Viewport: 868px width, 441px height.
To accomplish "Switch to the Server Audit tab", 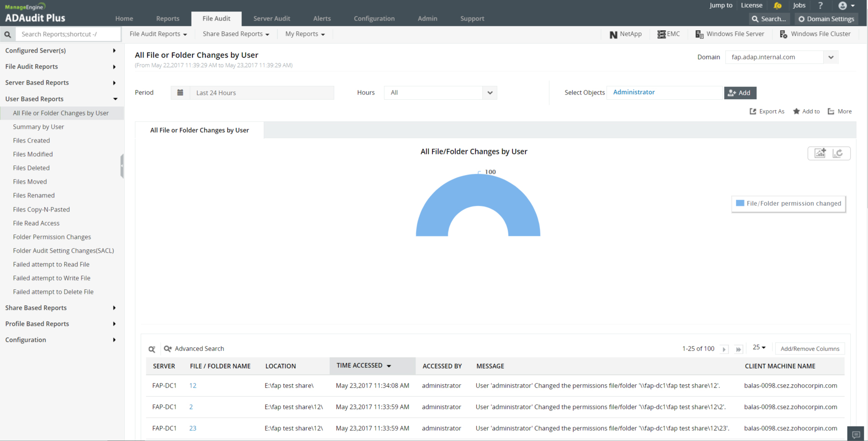I will (x=272, y=19).
